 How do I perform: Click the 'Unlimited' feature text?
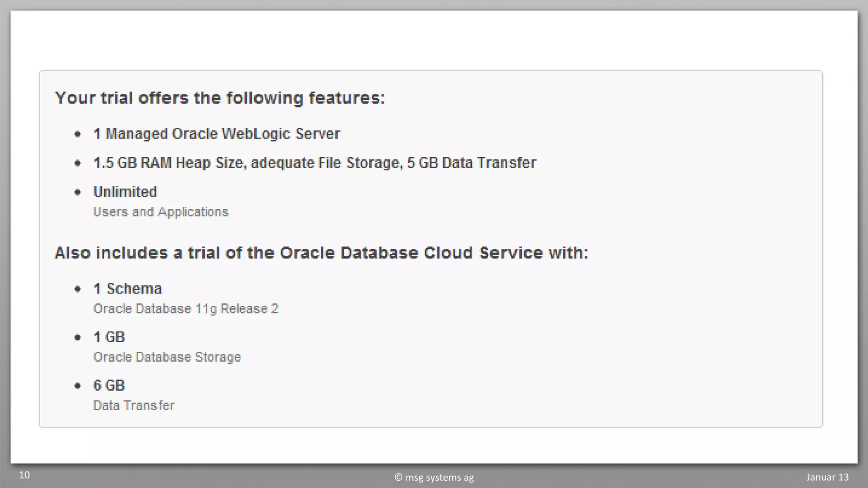(125, 192)
